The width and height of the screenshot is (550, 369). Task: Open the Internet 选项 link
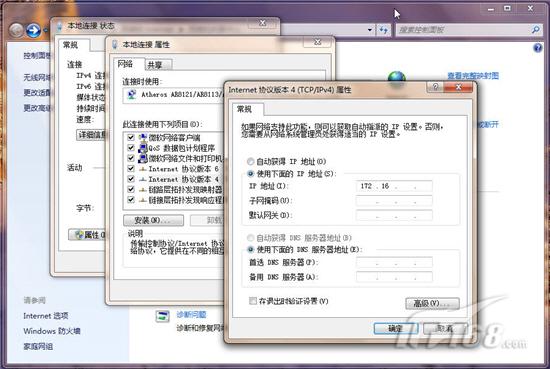tap(46, 316)
